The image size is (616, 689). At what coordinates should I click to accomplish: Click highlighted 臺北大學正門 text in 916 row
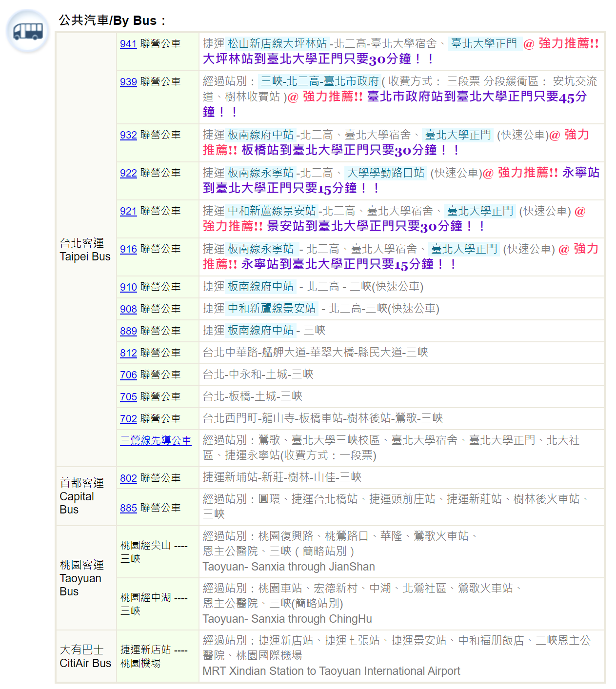pyautogui.click(x=464, y=249)
